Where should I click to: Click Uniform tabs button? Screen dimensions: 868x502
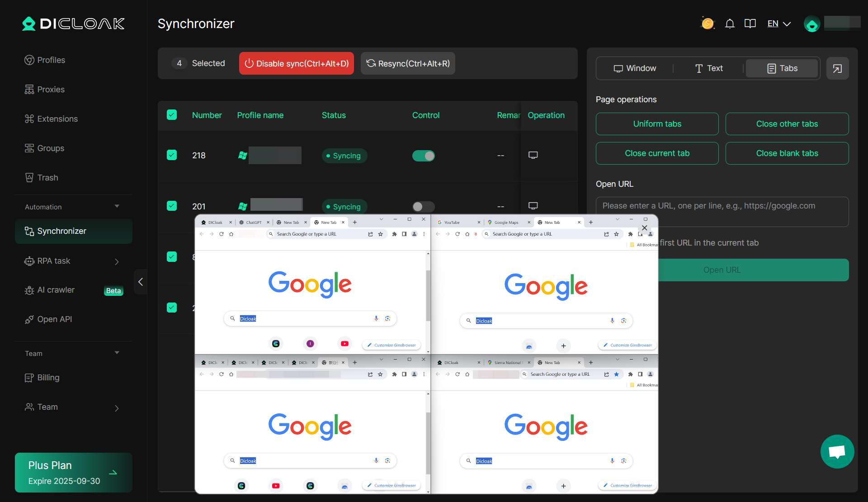[x=657, y=124]
